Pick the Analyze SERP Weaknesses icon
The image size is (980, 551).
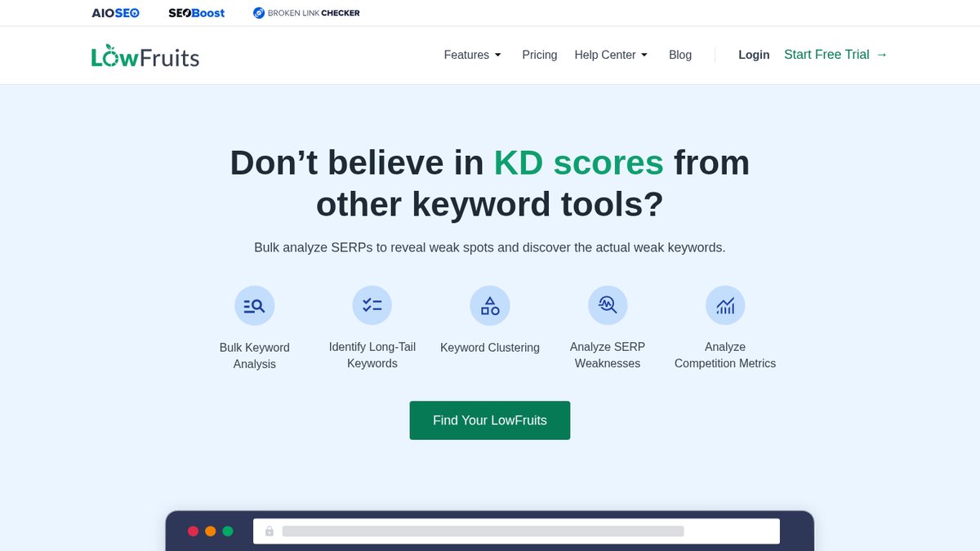(608, 305)
